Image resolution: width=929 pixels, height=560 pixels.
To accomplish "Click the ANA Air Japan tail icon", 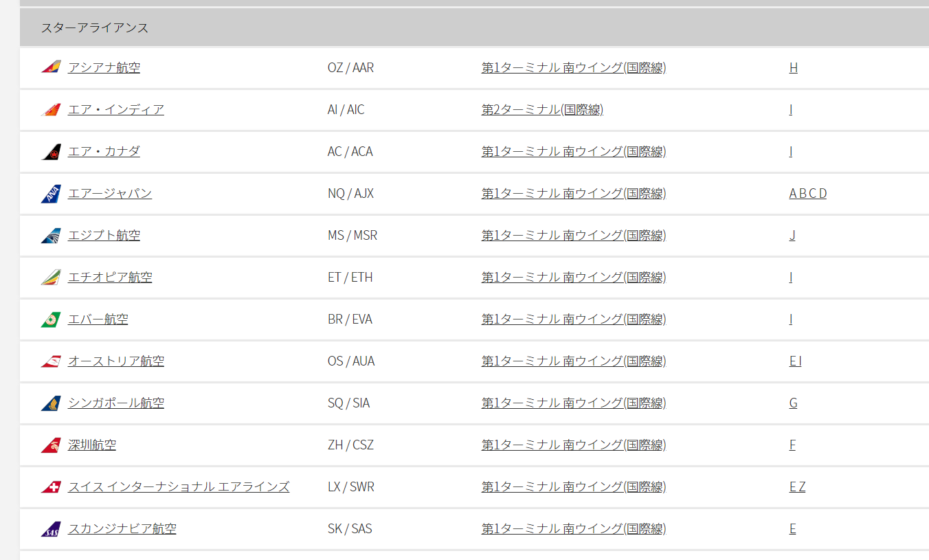I will tap(51, 194).
